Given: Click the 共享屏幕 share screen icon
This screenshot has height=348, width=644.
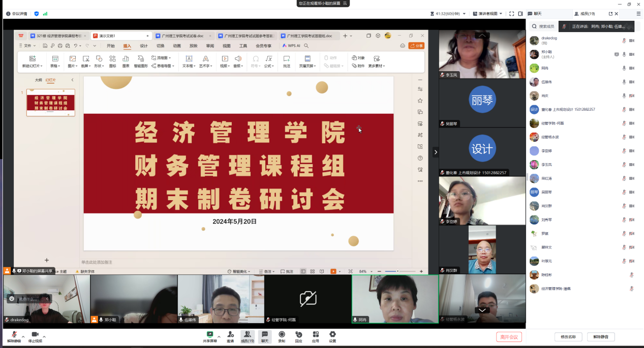Looking at the screenshot, I should [209, 334].
